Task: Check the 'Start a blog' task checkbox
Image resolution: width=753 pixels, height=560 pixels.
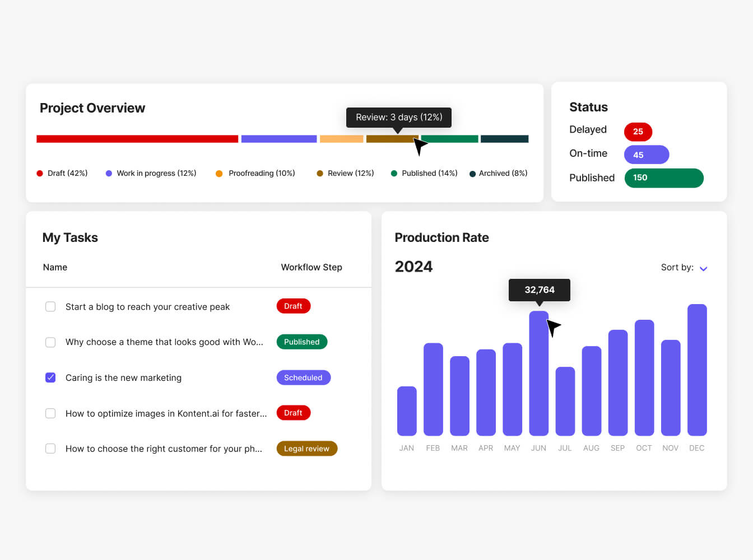Action: click(50, 307)
